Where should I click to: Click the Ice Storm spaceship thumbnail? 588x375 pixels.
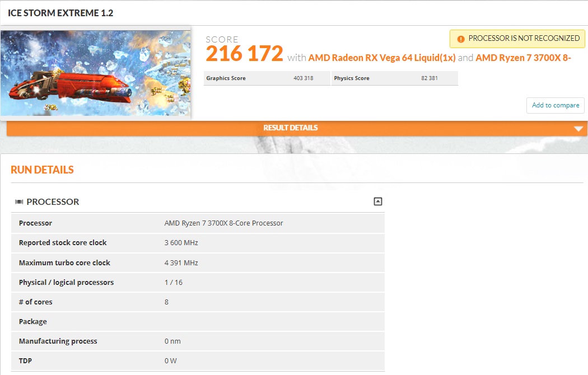tap(96, 73)
